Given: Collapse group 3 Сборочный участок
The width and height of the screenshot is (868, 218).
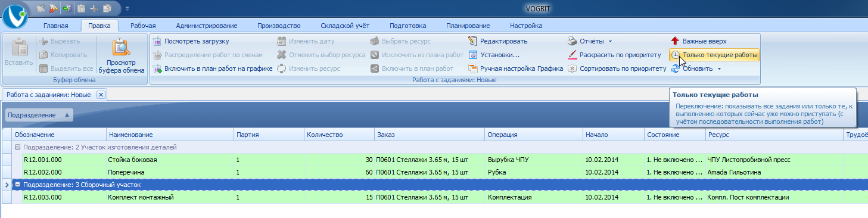Looking at the screenshot, I should pos(18,185).
